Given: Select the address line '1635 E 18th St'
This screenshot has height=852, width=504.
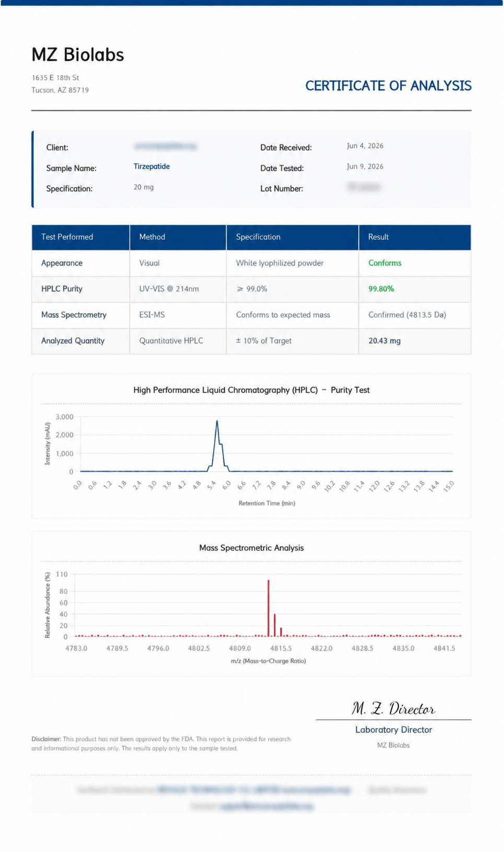Looking at the screenshot, I should 55,77.
